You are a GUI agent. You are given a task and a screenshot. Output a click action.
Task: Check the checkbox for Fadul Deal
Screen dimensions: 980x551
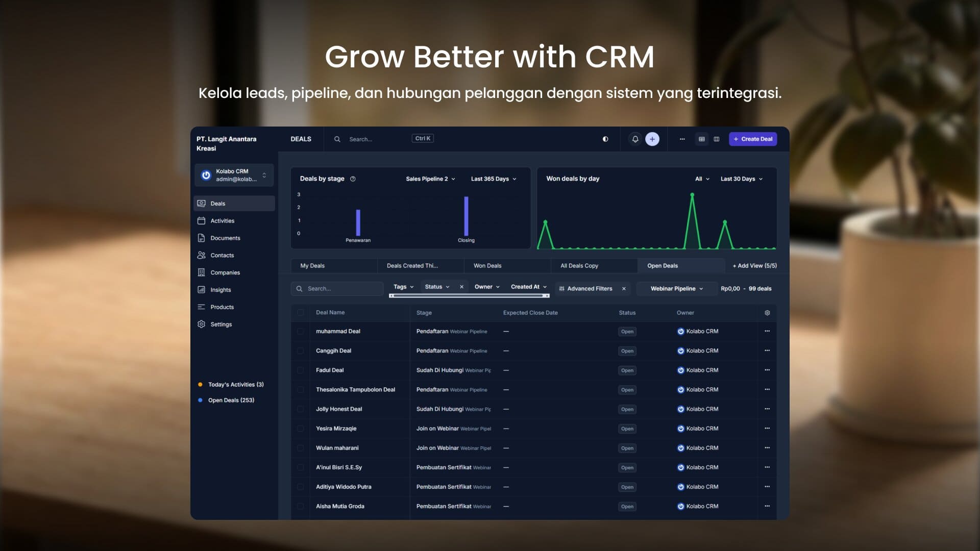(x=300, y=370)
